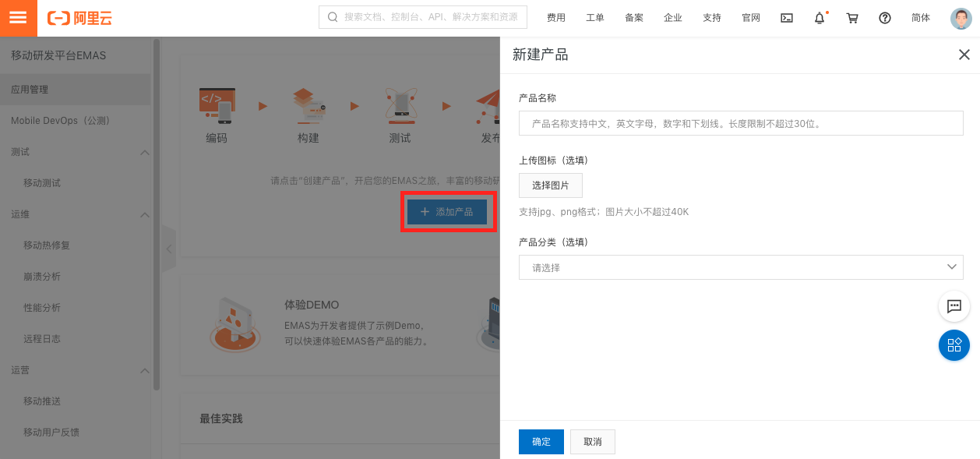
Task: Open the blue apps floating button
Action: tap(954, 344)
